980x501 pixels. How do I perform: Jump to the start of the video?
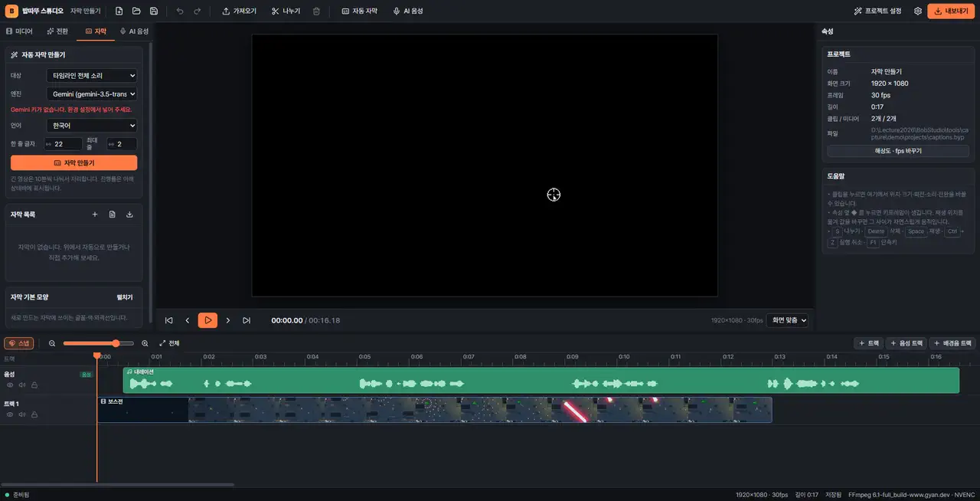click(x=168, y=320)
